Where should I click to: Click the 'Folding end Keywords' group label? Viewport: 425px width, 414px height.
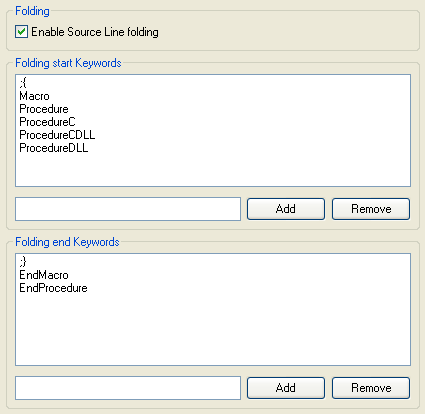click(x=67, y=242)
